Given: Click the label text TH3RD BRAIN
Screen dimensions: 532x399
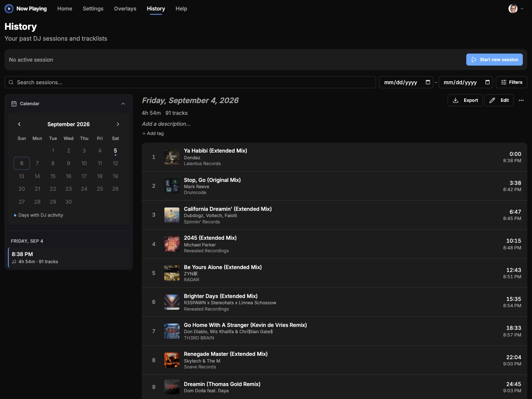Looking at the screenshot, I should pyautogui.click(x=199, y=338).
